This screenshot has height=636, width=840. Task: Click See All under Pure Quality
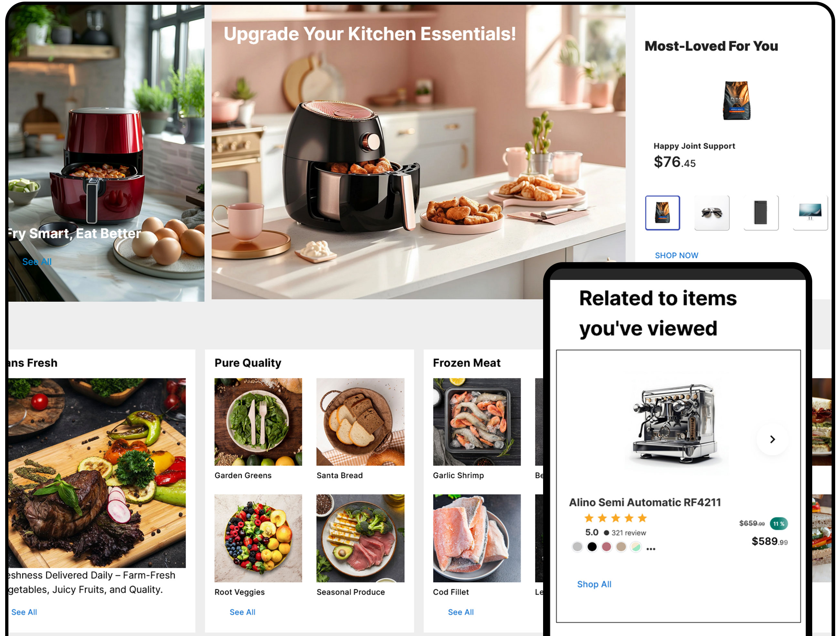coord(242,612)
